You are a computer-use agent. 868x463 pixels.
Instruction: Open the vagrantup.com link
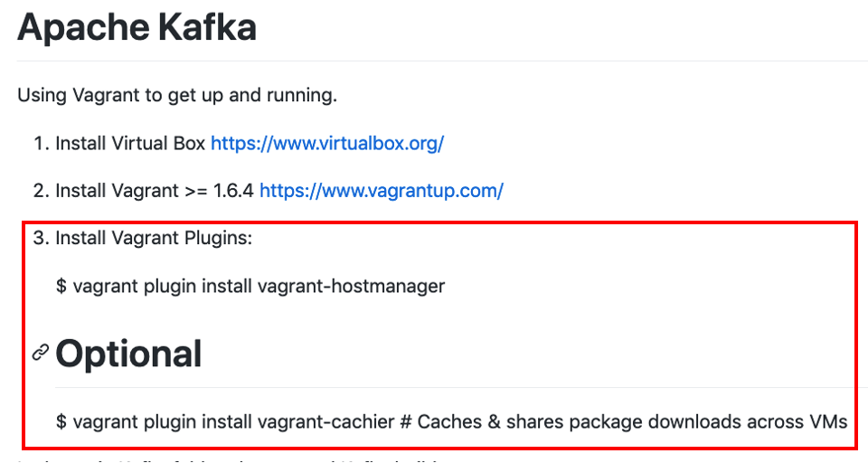tap(382, 191)
